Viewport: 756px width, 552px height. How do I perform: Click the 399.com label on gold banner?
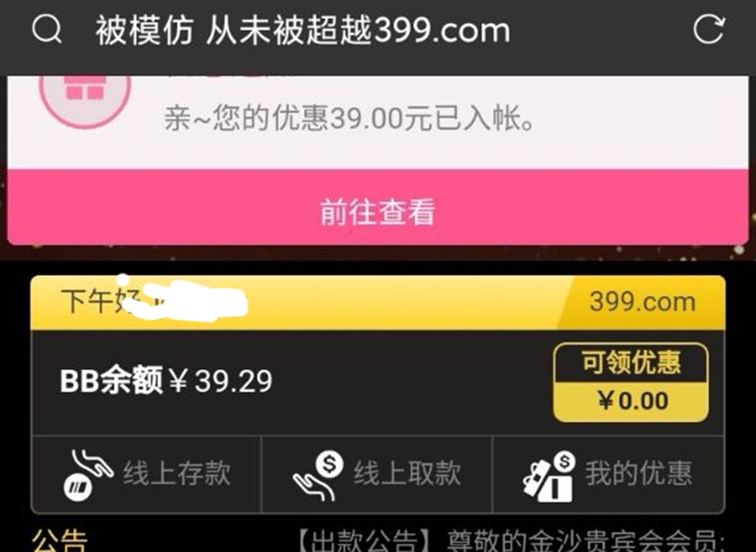(x=643, y=303)
